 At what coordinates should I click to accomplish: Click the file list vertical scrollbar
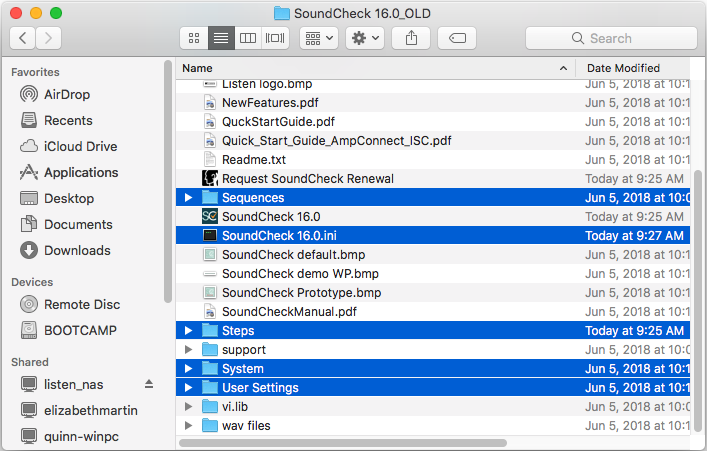698,301
